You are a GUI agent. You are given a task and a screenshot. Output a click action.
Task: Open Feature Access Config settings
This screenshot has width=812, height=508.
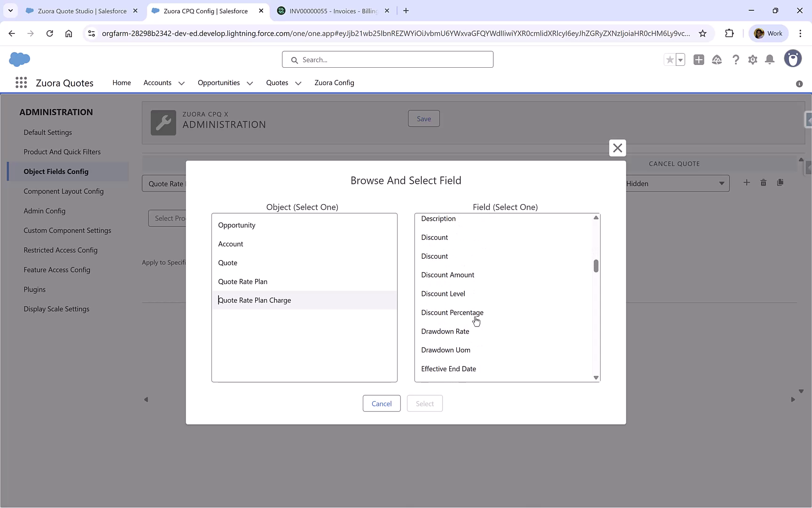(57, 270)
